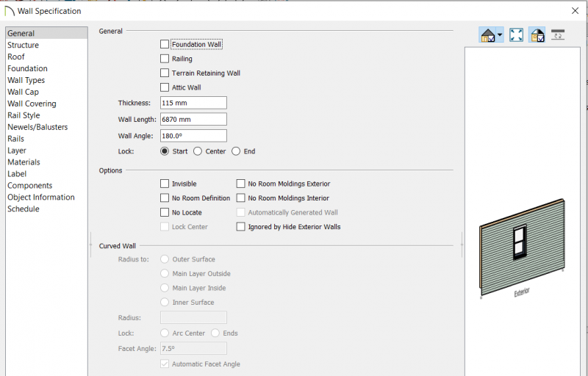
Task: Close the Wall Specification dialog
Action: (576, 11)
